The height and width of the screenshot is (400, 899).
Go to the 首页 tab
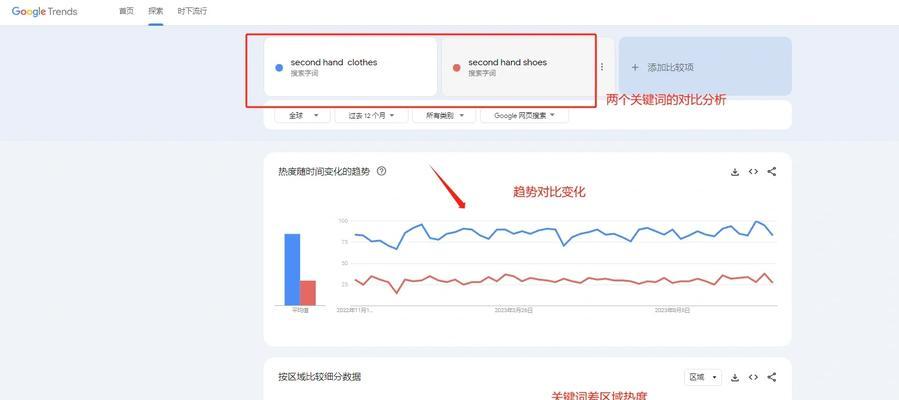tap(126, 11)
